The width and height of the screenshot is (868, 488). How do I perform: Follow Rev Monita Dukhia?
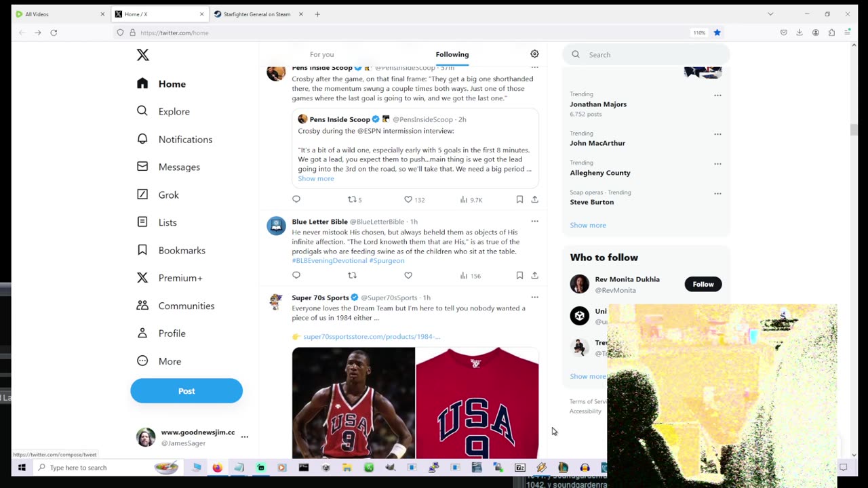(x=703, y=284)
